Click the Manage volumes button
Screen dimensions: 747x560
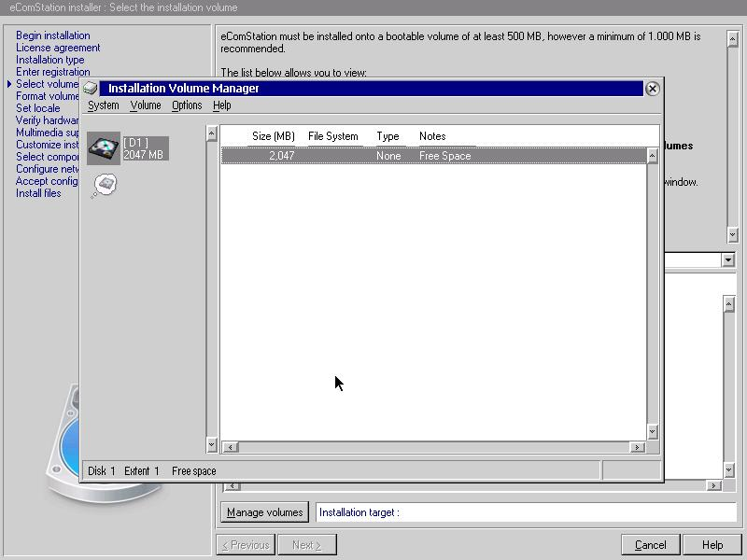tap(265, 512)
